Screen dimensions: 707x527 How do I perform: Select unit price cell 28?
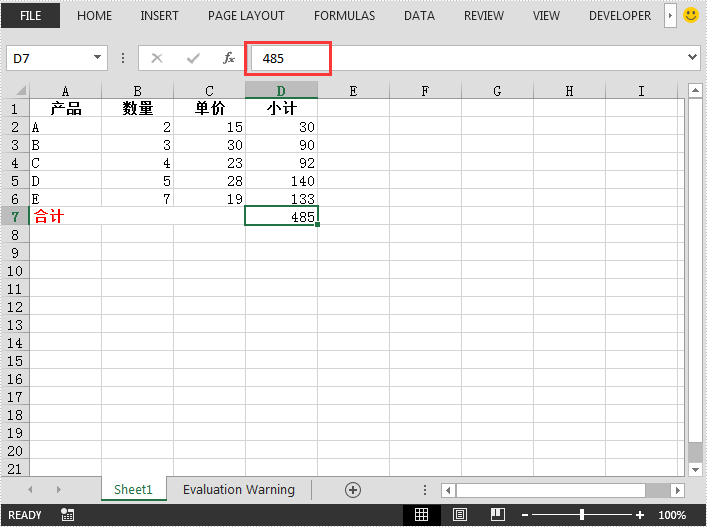pyautogui.click(x=209, y=180)
